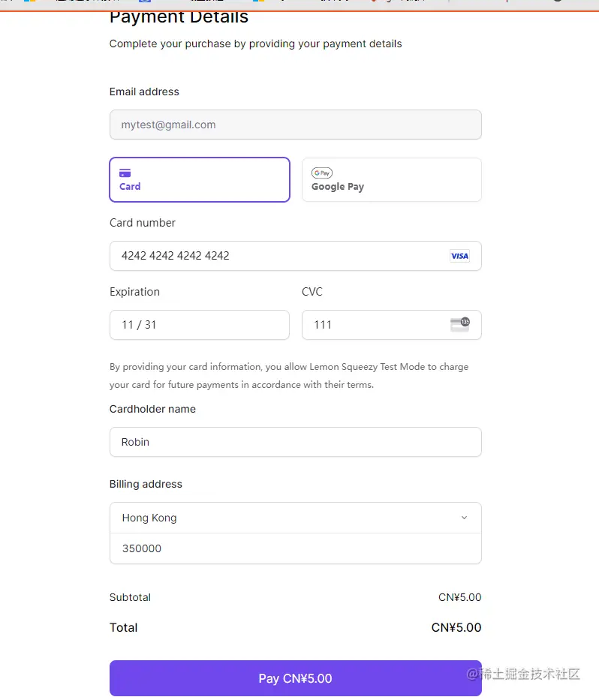This screenshot has height=700, width=599.
Task: Switch to the Google Pay payment tab
Action: point(391,180)
